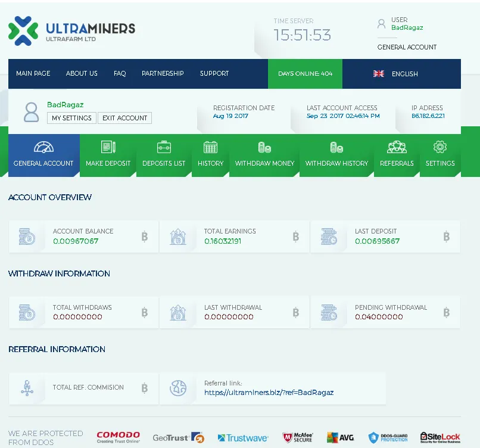Click the BadRagaz username in the header

coord(407,27)
